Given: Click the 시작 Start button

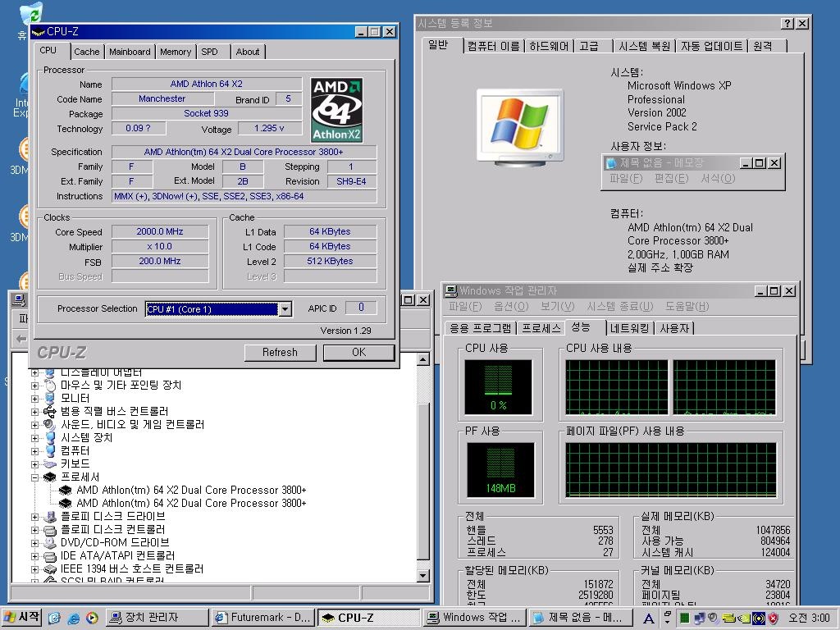Looking at the screenshot, I should 22,618.
